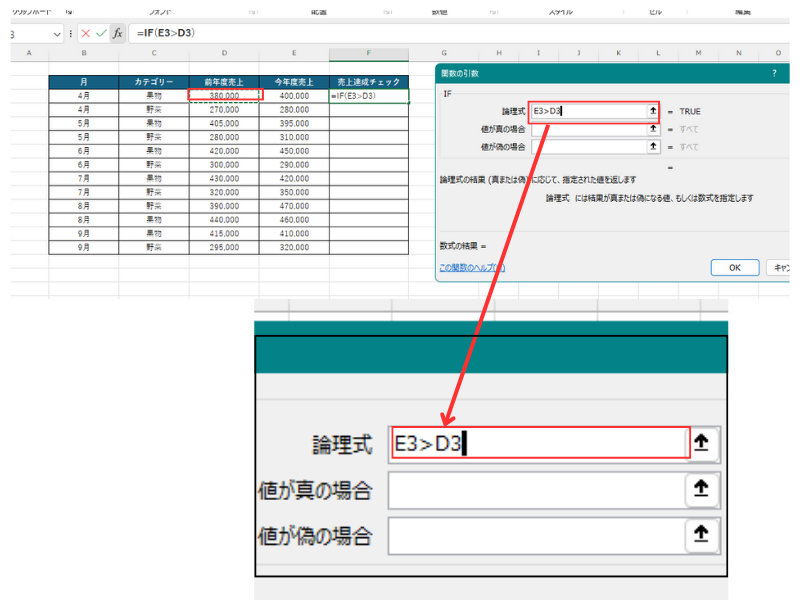Click the 売上達成チェック header cell
Viewport: 800px width, 600px height.
(x=368, y=81)
